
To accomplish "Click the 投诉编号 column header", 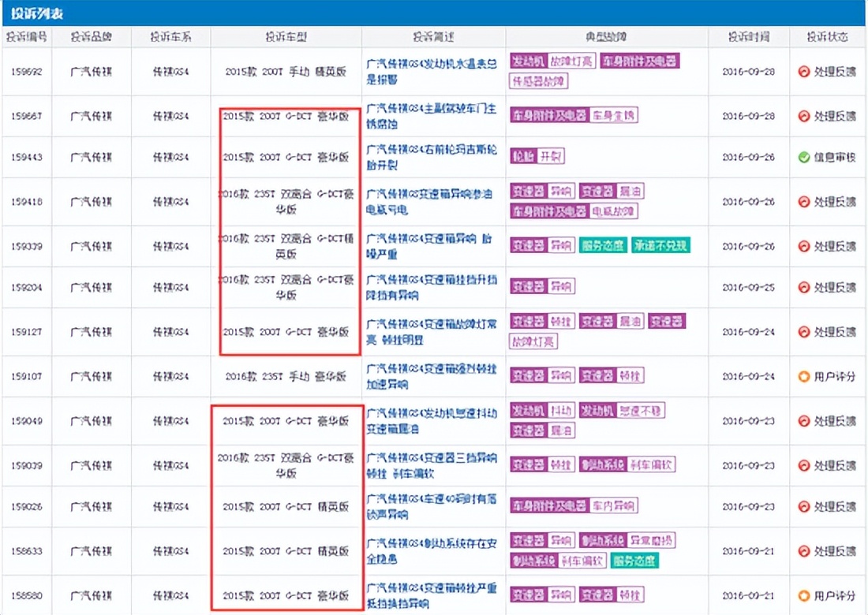I will tap(27, 37).
